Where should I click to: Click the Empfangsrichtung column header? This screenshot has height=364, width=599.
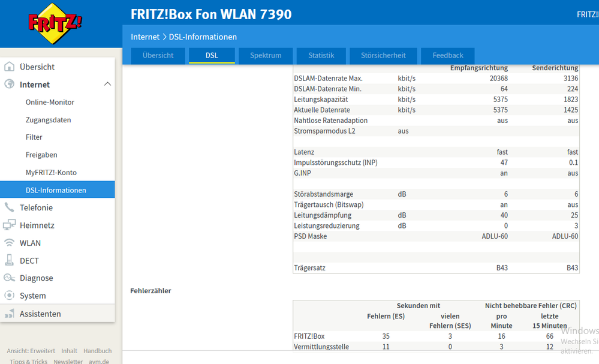[x=479, y=68]
